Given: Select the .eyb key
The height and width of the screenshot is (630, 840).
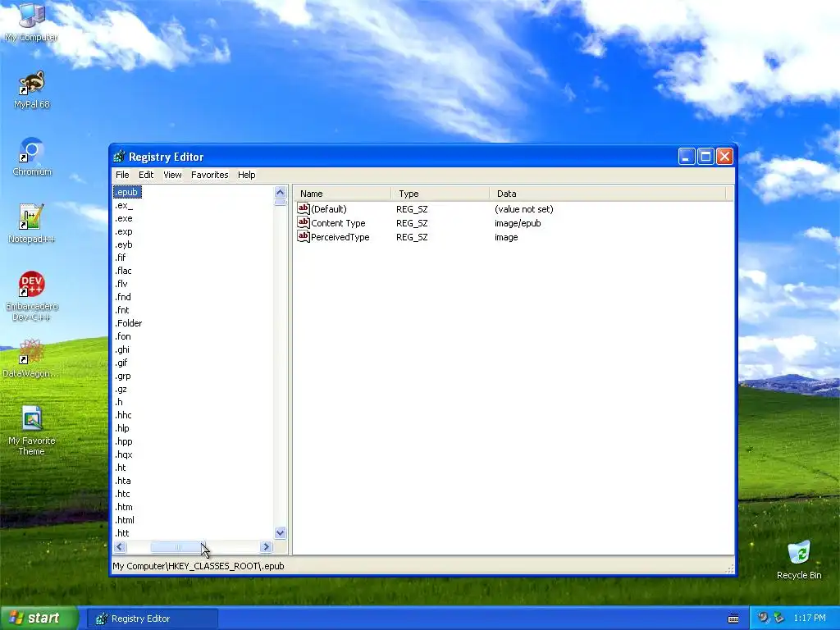Looking at the screenshot, I should click(x=124, y=244).
